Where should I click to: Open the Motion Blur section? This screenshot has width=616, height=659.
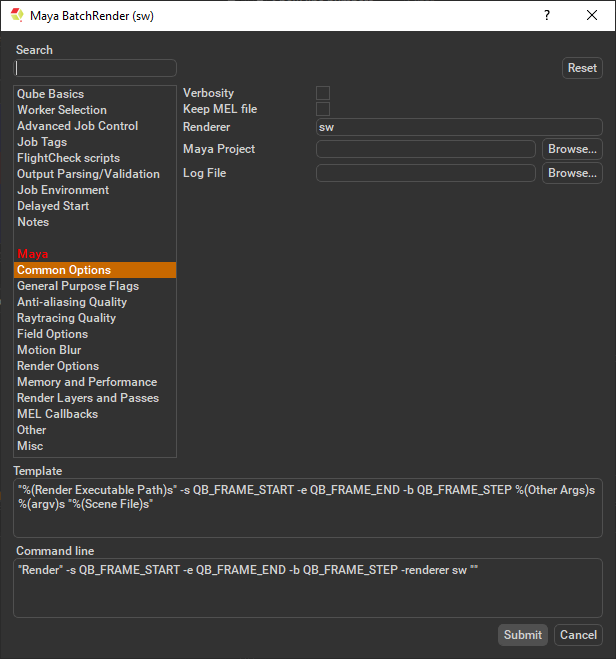49,350
